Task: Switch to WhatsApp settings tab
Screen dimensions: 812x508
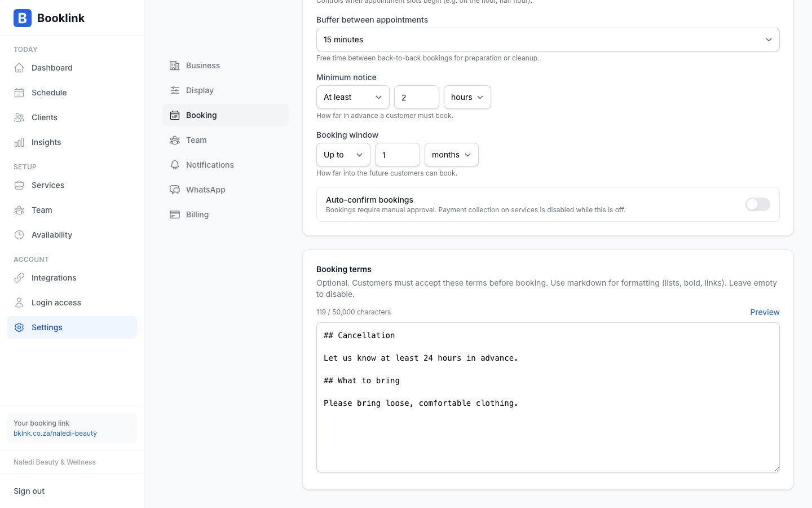Action: (x=226, y=190)
